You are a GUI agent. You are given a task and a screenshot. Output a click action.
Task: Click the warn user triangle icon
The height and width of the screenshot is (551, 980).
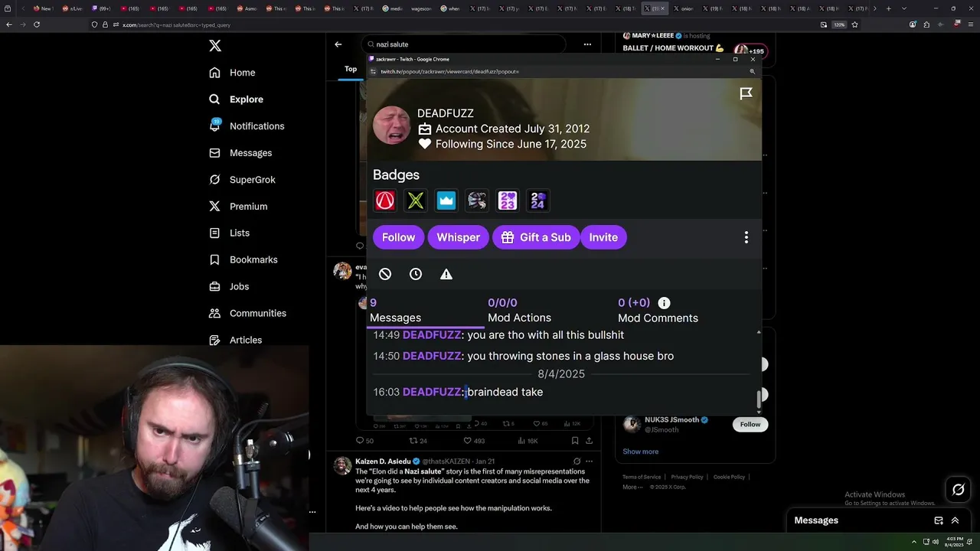click(446, 274)
